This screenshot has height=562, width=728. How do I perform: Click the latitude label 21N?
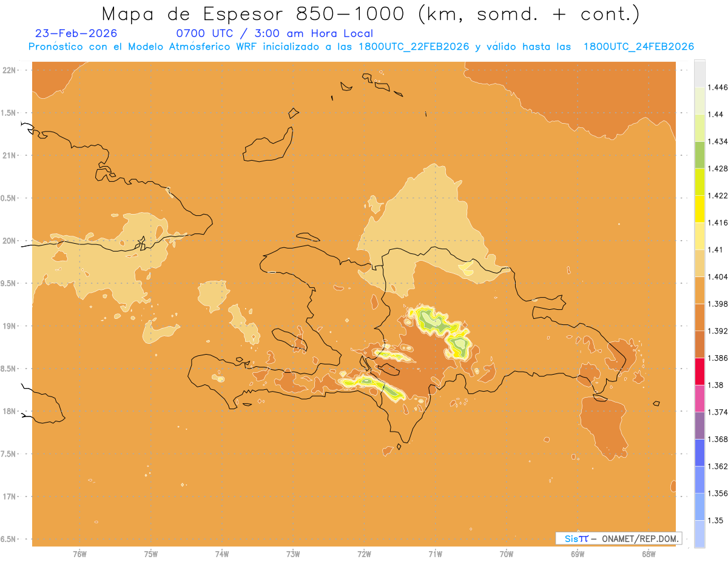coord(10,155)
